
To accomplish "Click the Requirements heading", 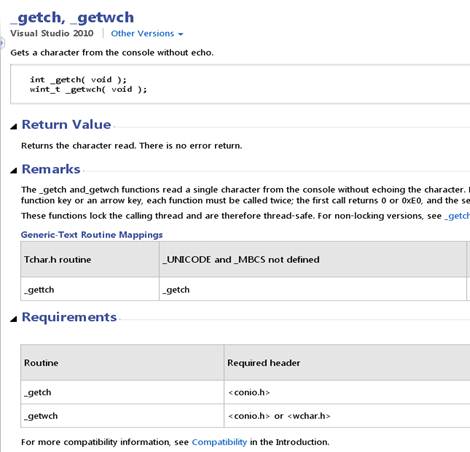I will (x=69, y=317).
